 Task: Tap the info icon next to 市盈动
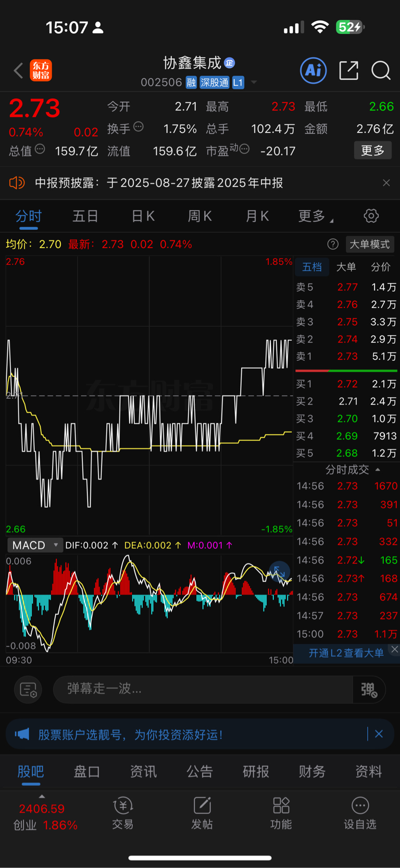244,149
